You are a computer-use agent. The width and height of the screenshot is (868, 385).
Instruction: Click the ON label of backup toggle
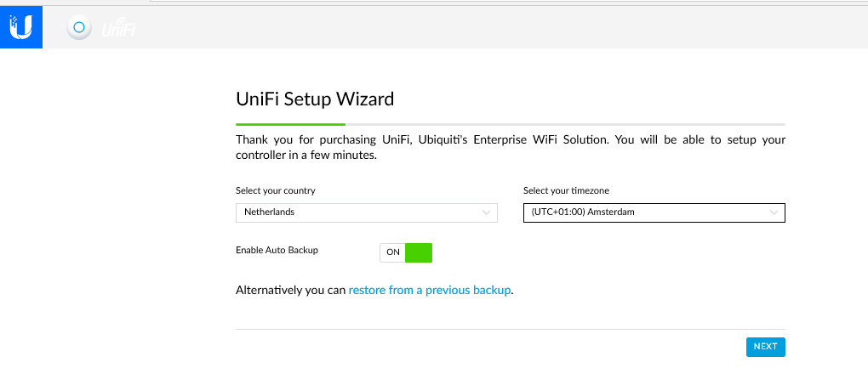click(392, 252)
